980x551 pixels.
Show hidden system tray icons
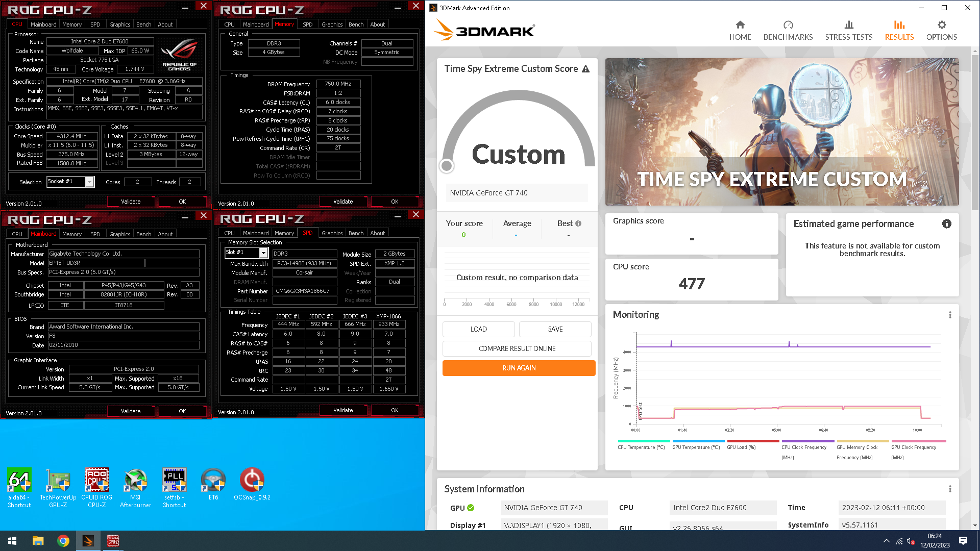pos(886,541)
